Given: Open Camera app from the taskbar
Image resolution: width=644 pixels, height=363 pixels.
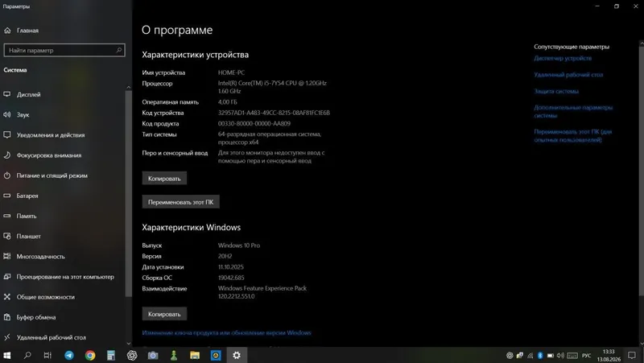Looking at the screenshot, I should (x=153, y=355).
